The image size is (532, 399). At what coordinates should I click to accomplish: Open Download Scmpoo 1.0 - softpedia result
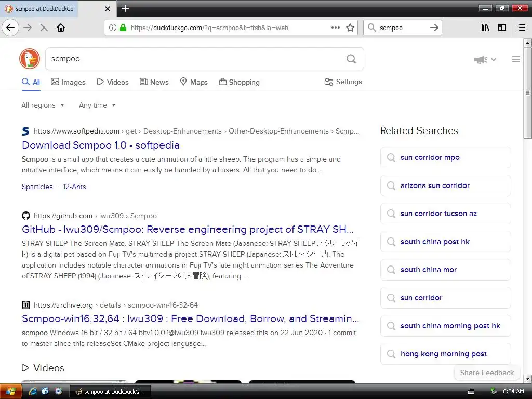[101, 145]
